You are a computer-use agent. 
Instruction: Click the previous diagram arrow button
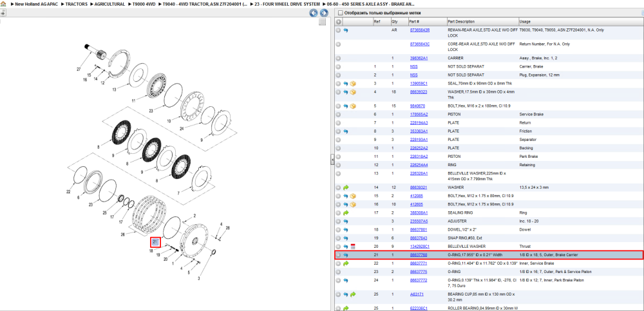pos(314,13)
